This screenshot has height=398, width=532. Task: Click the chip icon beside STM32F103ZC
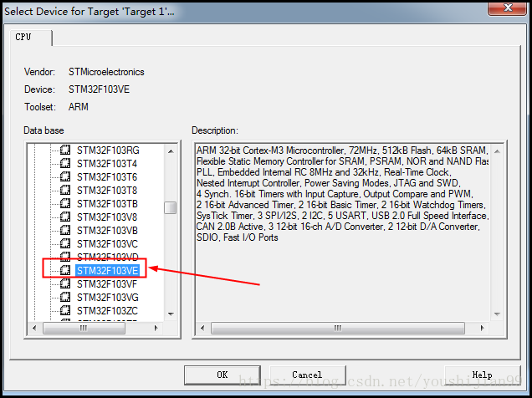tap(65, 310)
